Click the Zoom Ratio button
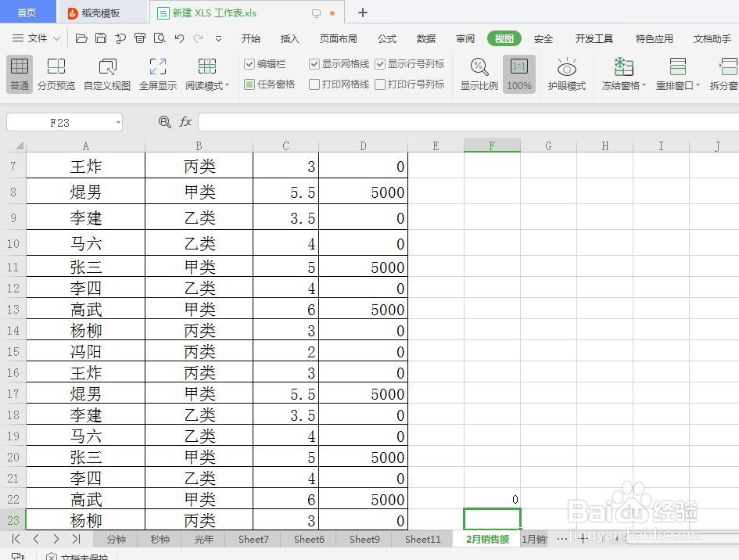The height and width of the screenshot is (560, 739). click(479, 74)
